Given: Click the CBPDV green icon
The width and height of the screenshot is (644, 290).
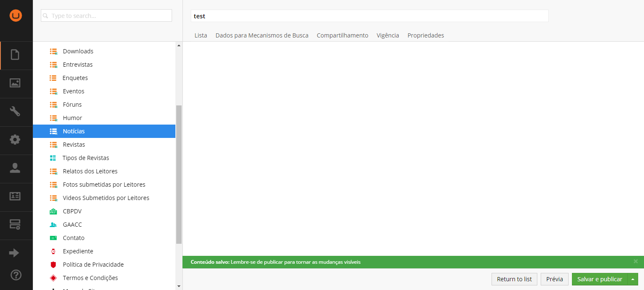Looking at the screenshot, I should pos(53,211).
